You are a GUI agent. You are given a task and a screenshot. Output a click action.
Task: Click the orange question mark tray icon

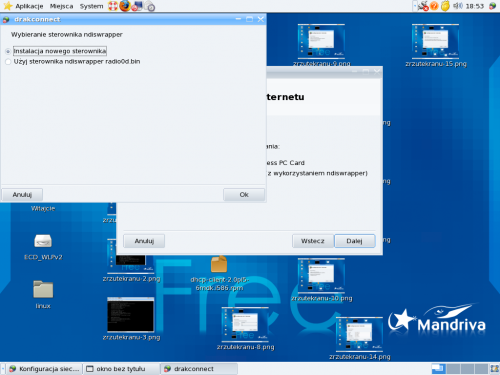(434, 6)
